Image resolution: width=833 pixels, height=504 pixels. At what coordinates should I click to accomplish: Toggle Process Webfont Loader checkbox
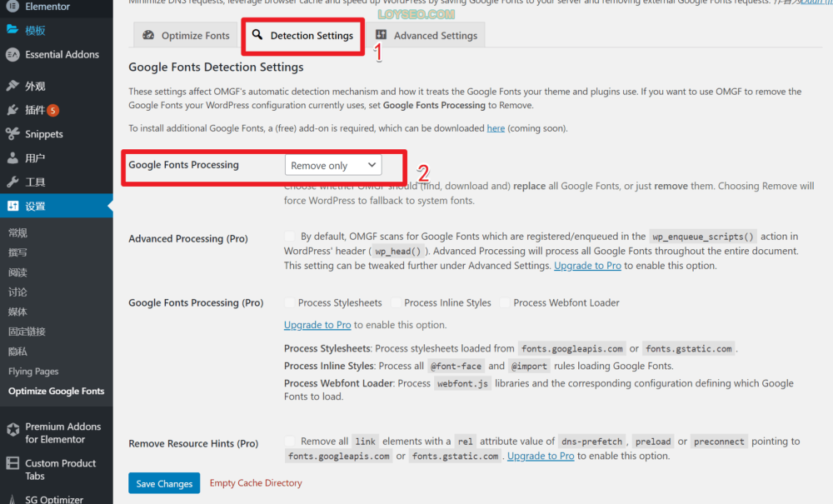coord(505,302)
